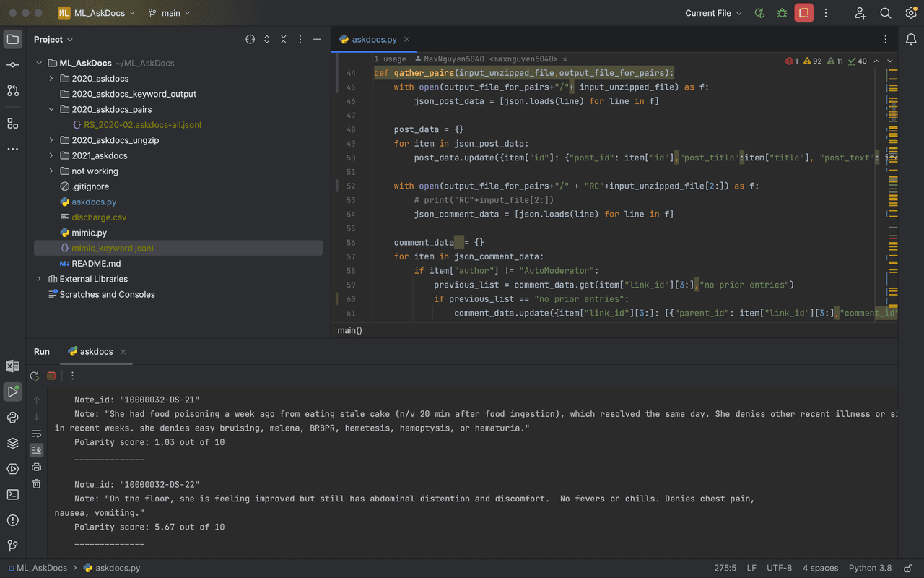Viewport: 924px width, 578px height.
Task: Rerun askdocs from Run panel
Action: point(35,376)
